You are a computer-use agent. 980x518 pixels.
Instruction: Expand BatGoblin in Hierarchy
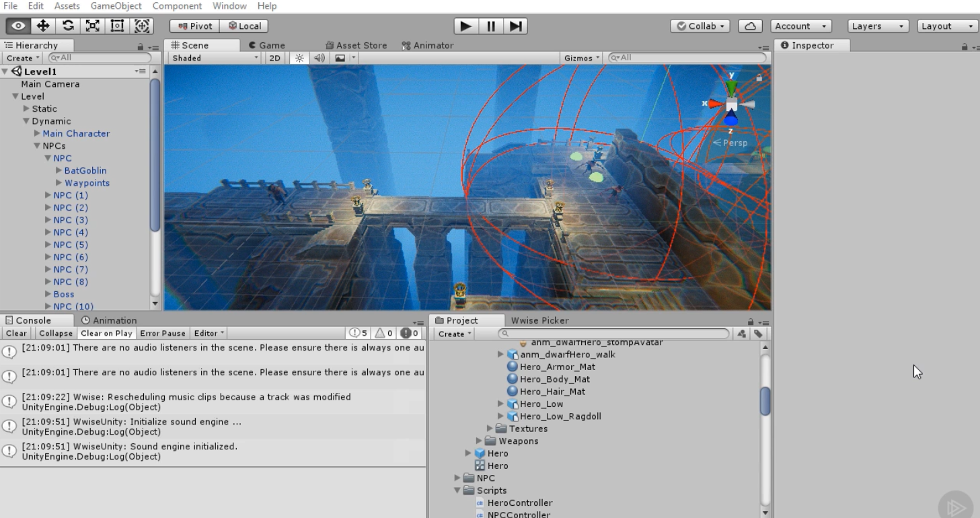59,171
